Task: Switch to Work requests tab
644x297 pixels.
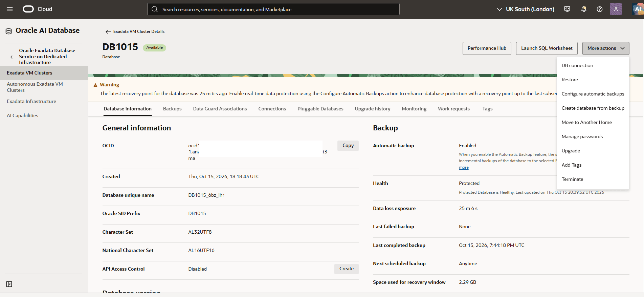Action: (454, 109)
